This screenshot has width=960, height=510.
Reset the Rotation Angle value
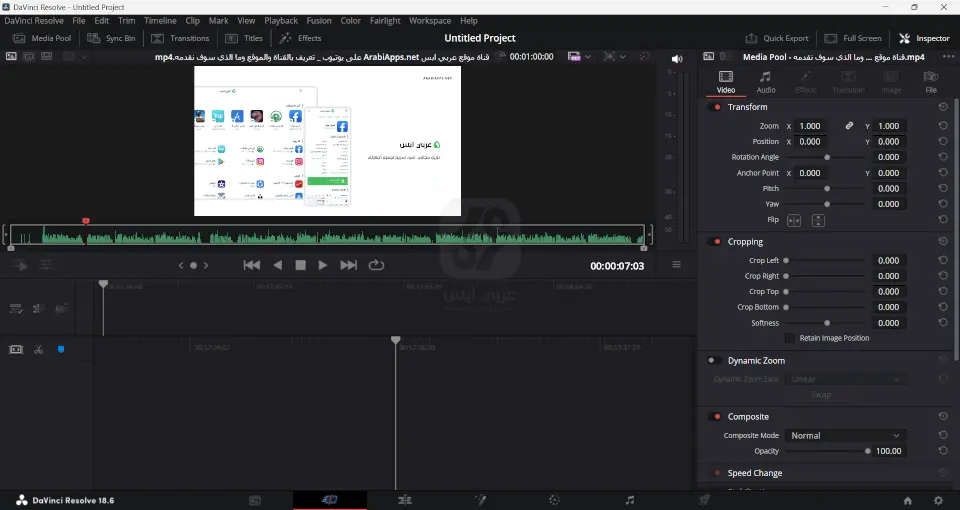pos(943,157)
